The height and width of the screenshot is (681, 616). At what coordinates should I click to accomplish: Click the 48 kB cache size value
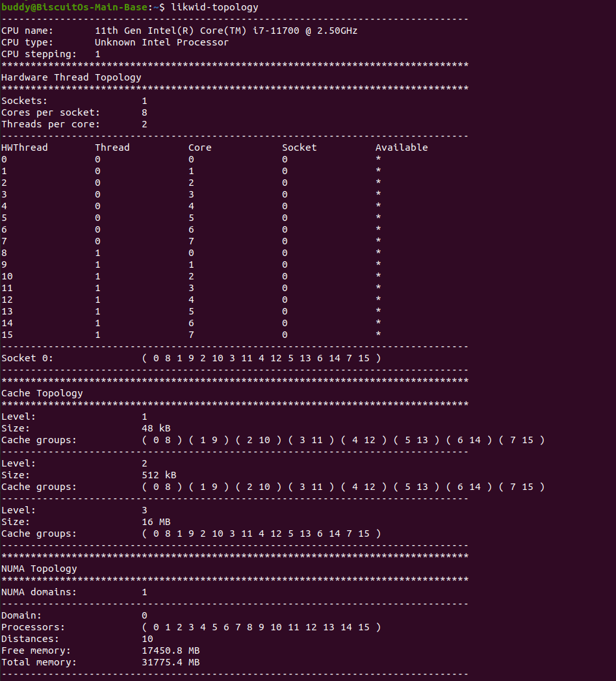[x=156, y=428]
